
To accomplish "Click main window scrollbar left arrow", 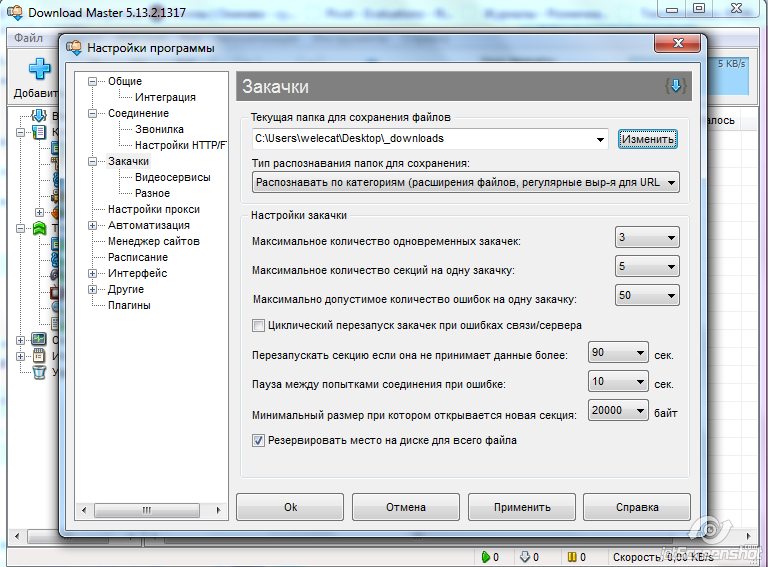I will pyautogui.click(x=17, y=536).
